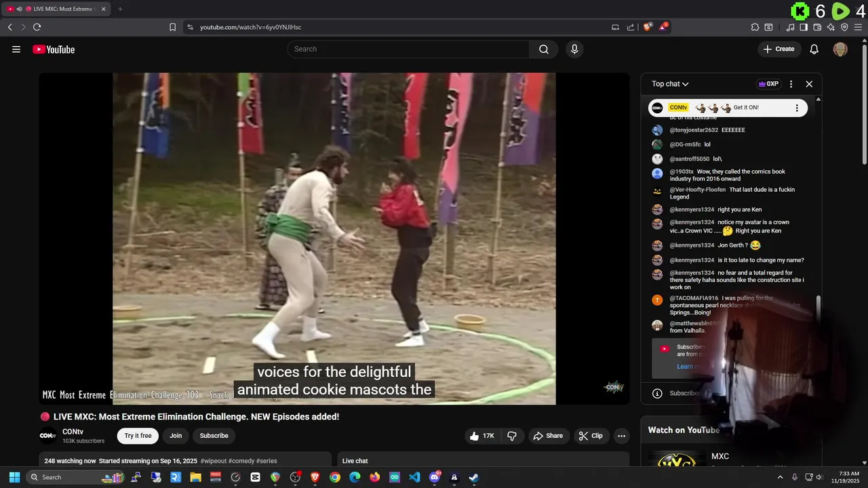Start voice search with the microphone
Screen dimensions: 868x488
pyautogui.click(x=574, y=49)
